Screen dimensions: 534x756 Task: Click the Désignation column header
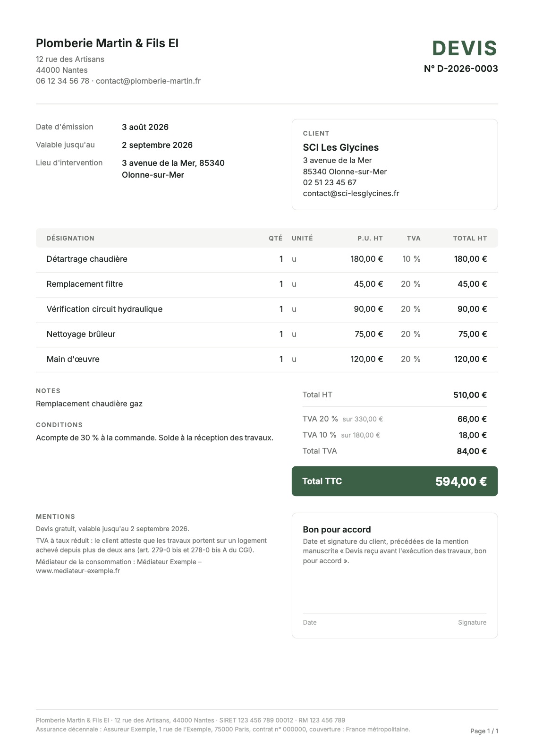click(x=70, y=238)
